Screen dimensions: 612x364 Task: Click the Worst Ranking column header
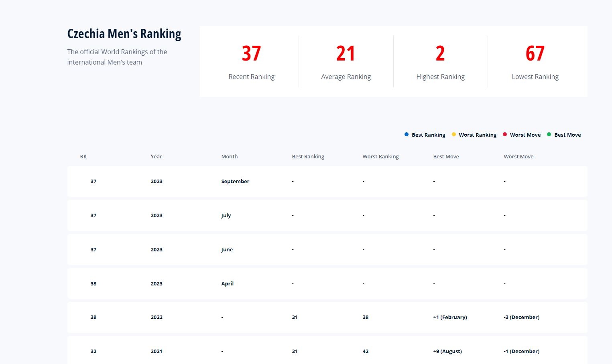(380, 157)
